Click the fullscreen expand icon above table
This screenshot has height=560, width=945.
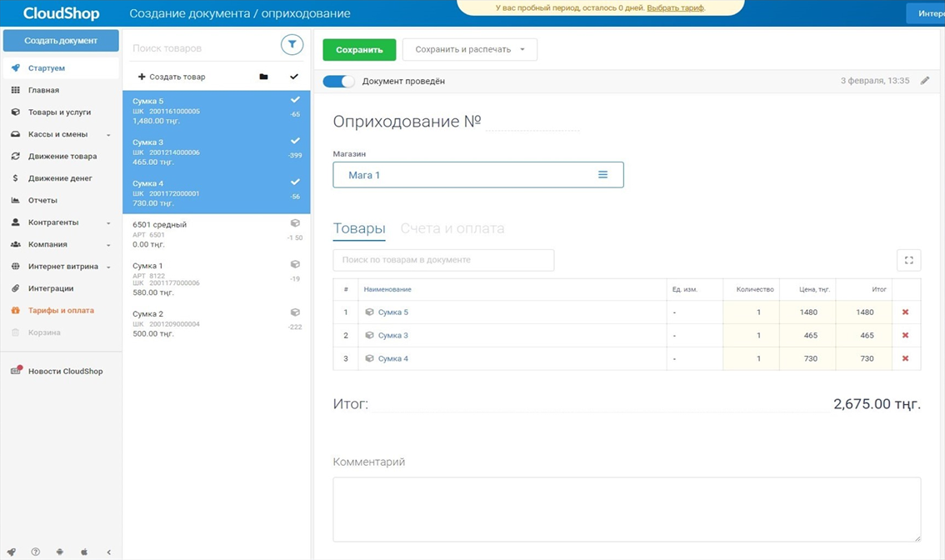tap(908, 260)
